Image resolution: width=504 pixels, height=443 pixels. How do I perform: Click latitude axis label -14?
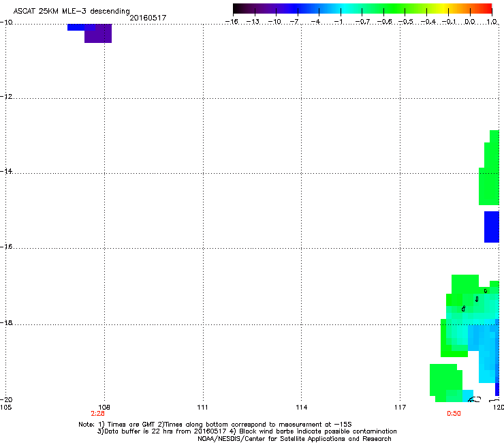(6, 171)
